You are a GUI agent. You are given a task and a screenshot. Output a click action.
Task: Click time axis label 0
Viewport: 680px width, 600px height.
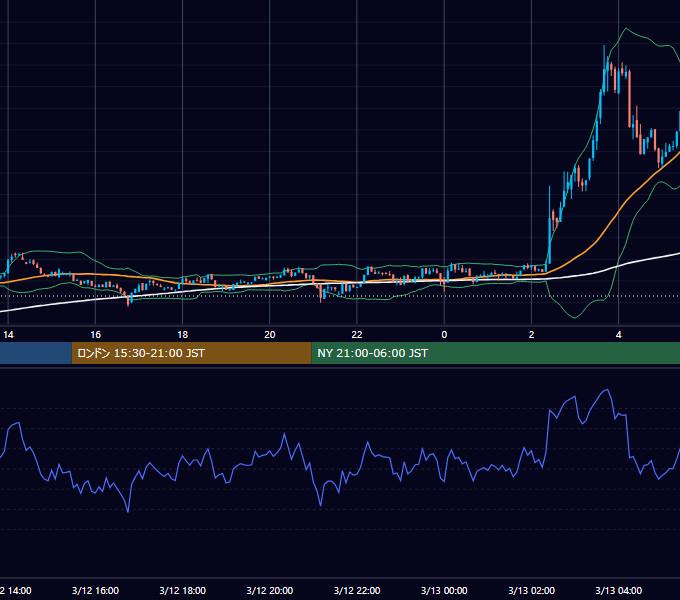(x=444, y=335)
